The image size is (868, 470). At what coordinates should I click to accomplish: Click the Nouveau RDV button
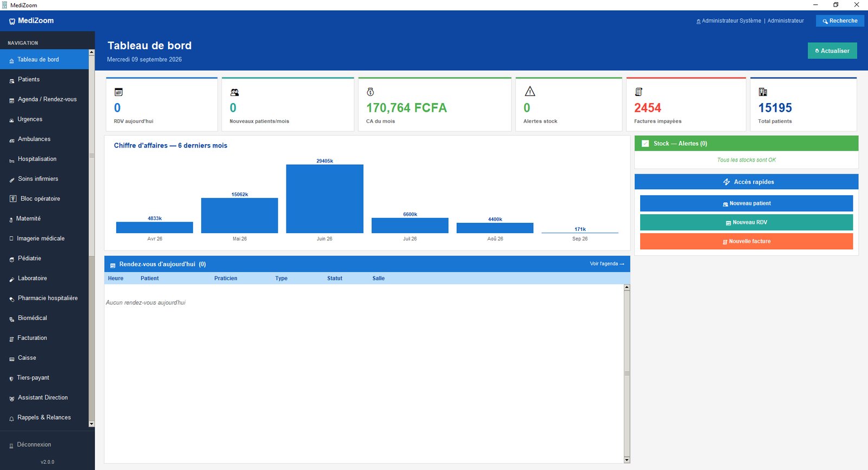(x=746, y=222)
